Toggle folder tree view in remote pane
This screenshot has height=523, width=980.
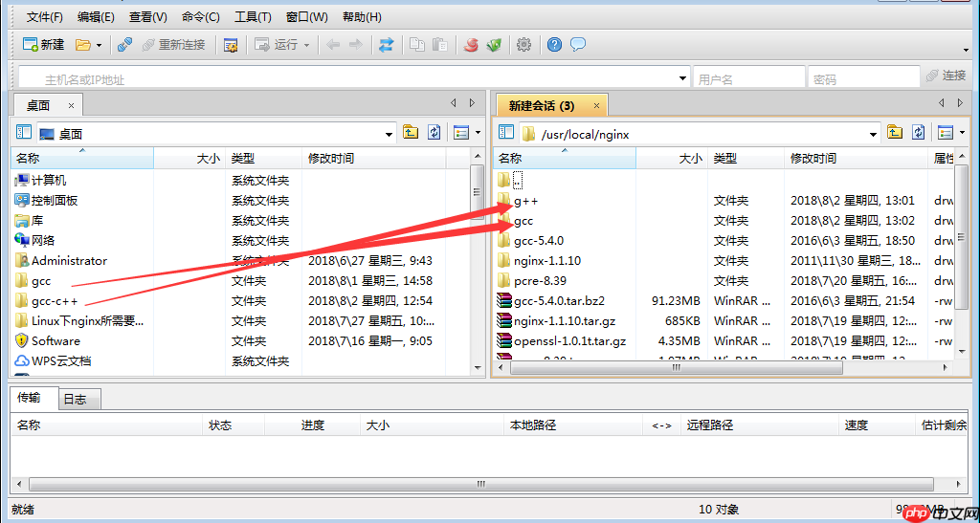[506, 132]
